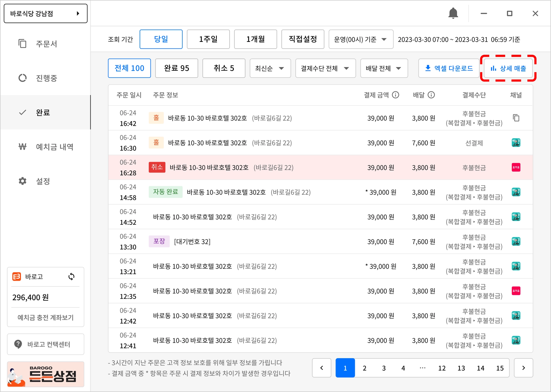Click copy channel icon on 16:42 order
The image size is (551, 392).
[x=516, y=118]
